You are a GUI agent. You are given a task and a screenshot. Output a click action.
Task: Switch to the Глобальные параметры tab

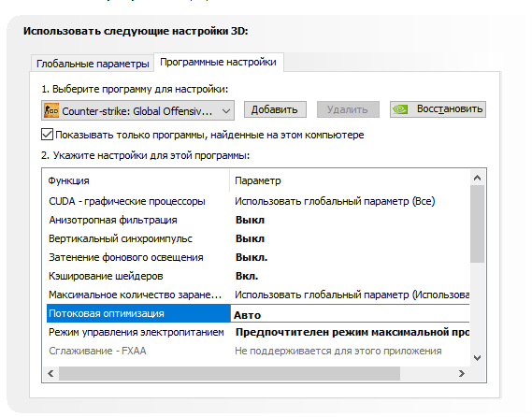(x=93, y=64)
